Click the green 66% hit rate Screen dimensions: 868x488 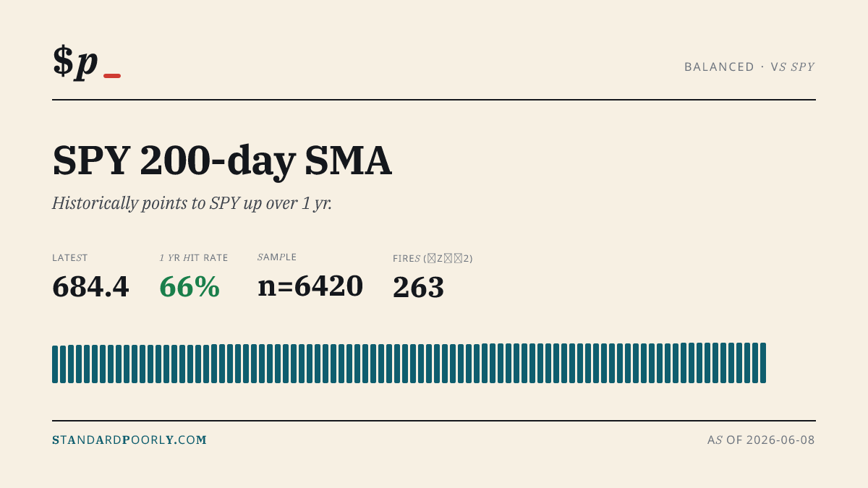pyautogui.click(x=190, y=287)
